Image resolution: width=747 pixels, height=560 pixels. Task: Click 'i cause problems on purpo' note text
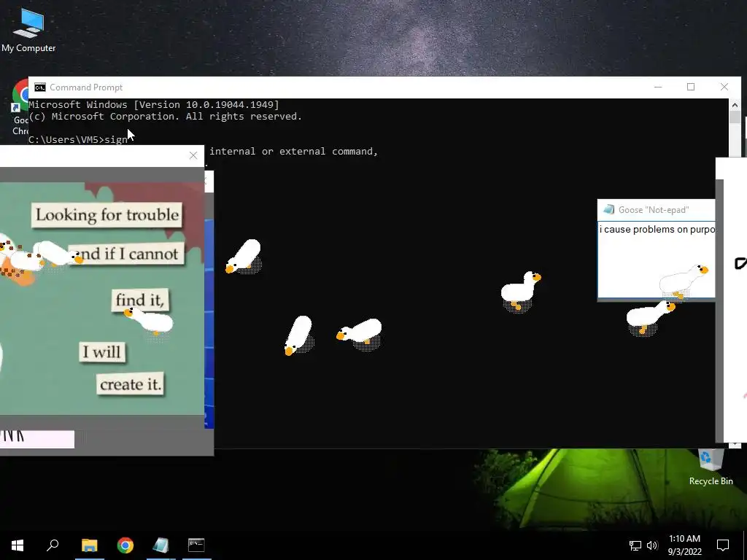click(657, 230)
